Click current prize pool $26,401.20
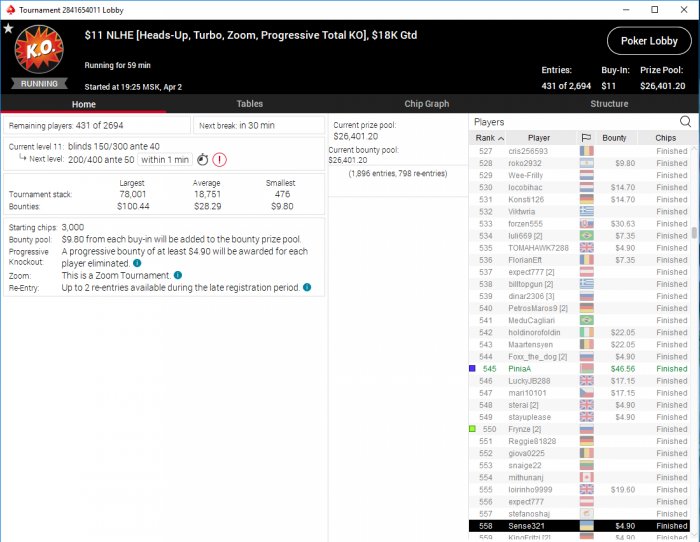The height and width of the screenshot is (542, 700). (356, 136)
